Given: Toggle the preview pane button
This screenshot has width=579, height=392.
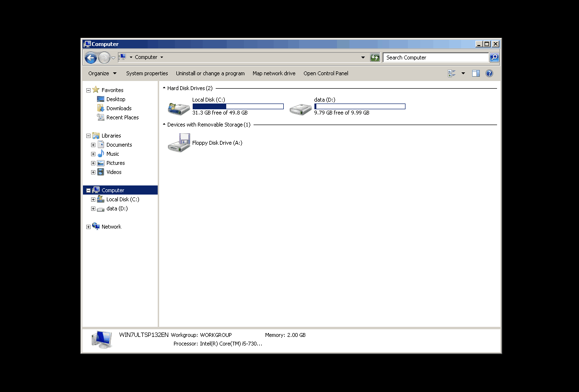Looking at the screenshot, I should (476, 73).
